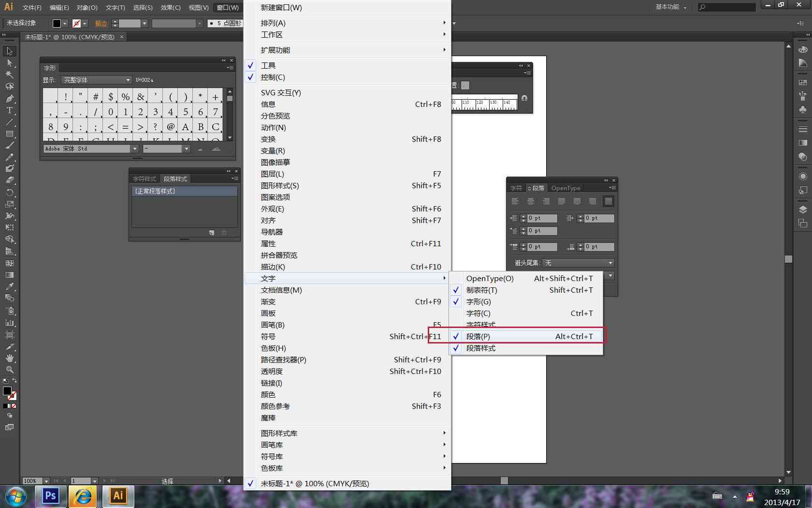
Task: Select the Pen tool
Action: click(x=9, y=98)
